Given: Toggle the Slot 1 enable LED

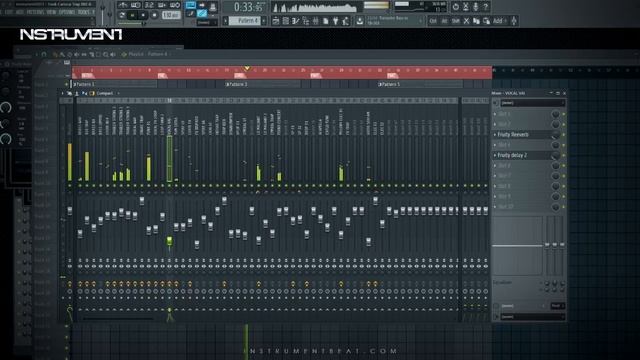Looking at the screenshot, I should [x=564, y=114].
